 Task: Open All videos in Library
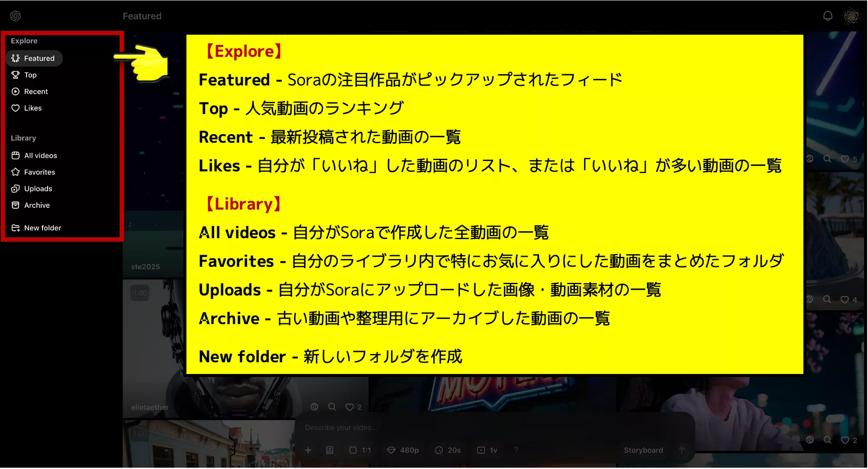coord(40,155)
